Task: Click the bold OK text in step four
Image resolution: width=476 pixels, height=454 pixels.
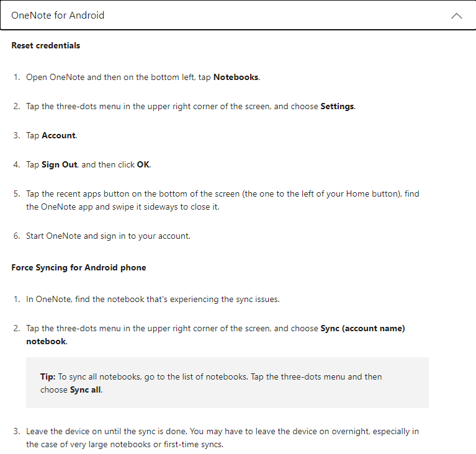Action: (143, 164)
